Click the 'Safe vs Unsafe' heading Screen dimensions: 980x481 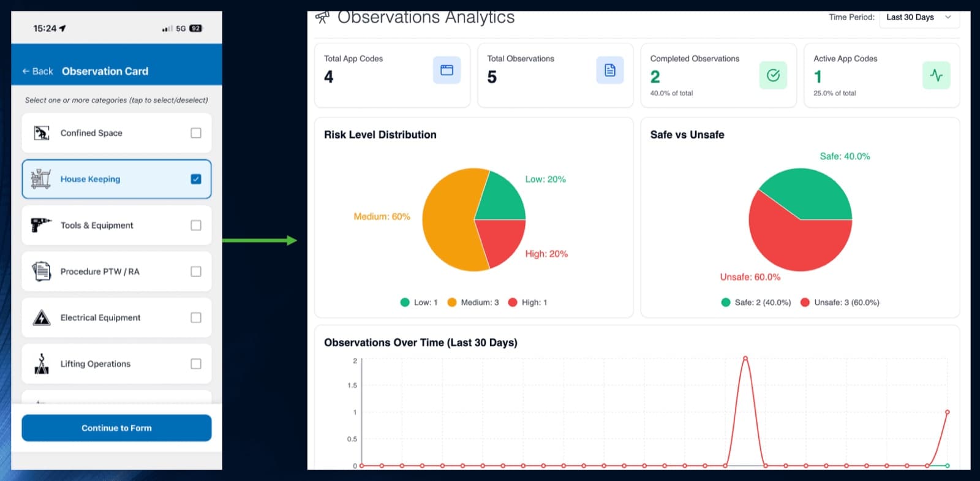click(x=687, y=135)
